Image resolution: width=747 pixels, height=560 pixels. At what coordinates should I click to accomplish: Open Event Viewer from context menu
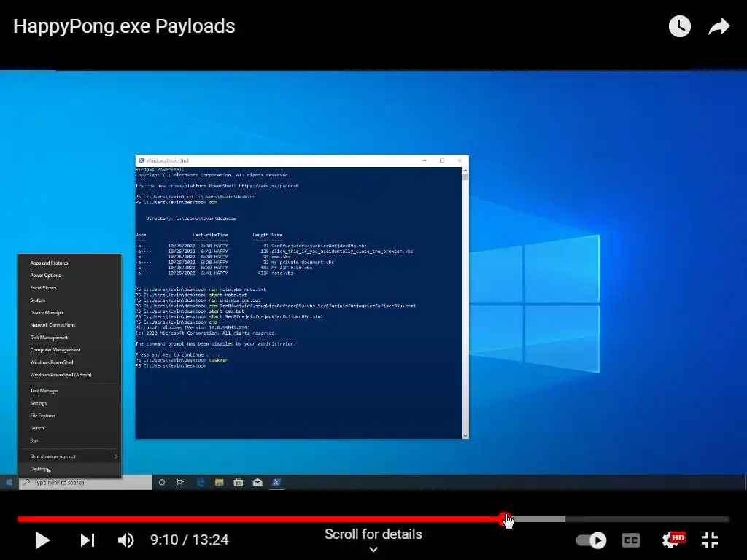pos(69,287)
